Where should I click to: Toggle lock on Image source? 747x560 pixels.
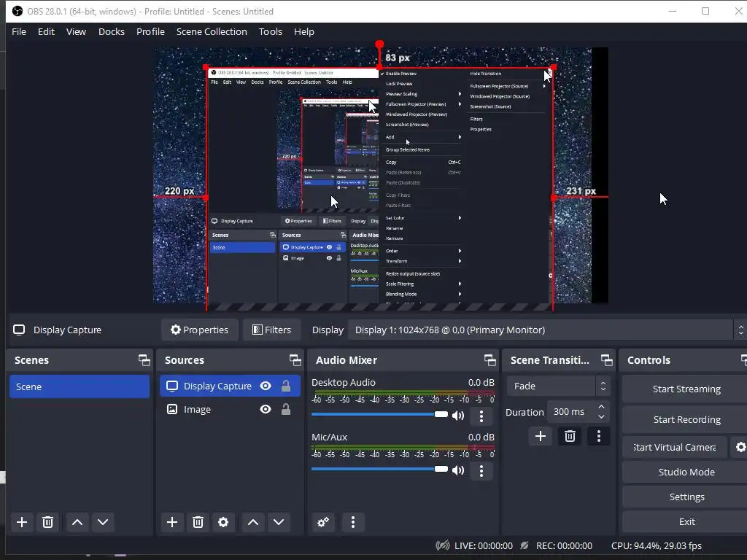286,409
